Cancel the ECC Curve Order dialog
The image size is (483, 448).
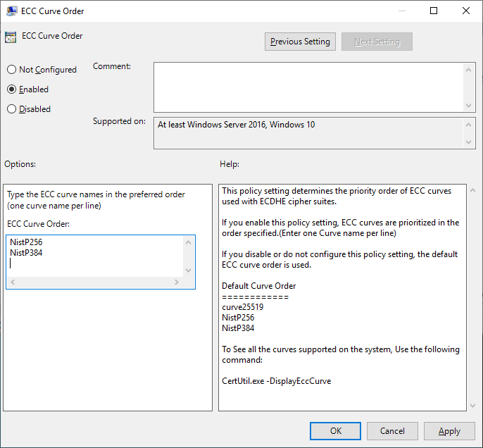coord(392,431)
